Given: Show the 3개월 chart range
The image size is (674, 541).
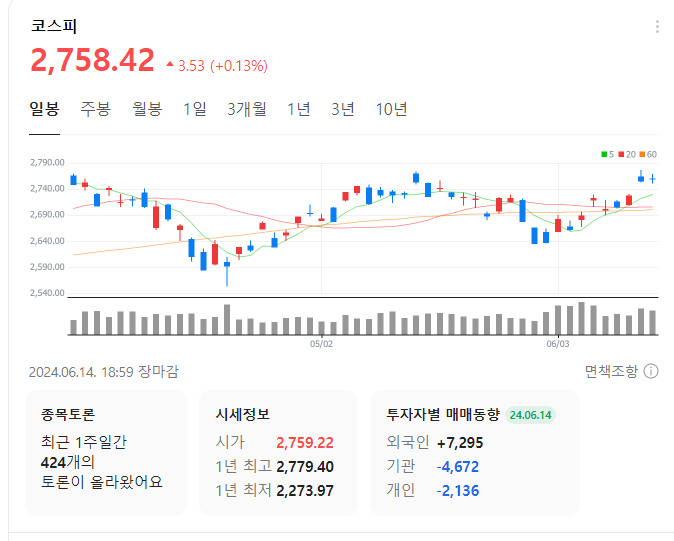Looking at the screenshot, I should tap(247, 109).
